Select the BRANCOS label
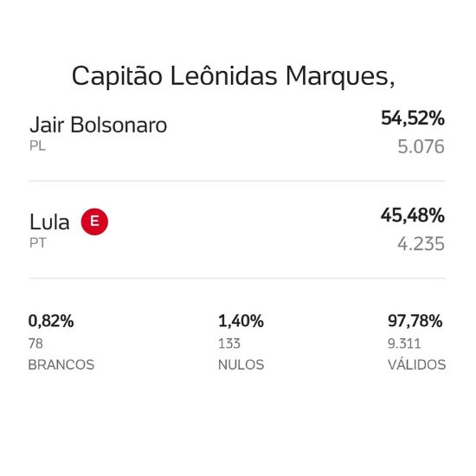476x476 pixels. point(61,364)
